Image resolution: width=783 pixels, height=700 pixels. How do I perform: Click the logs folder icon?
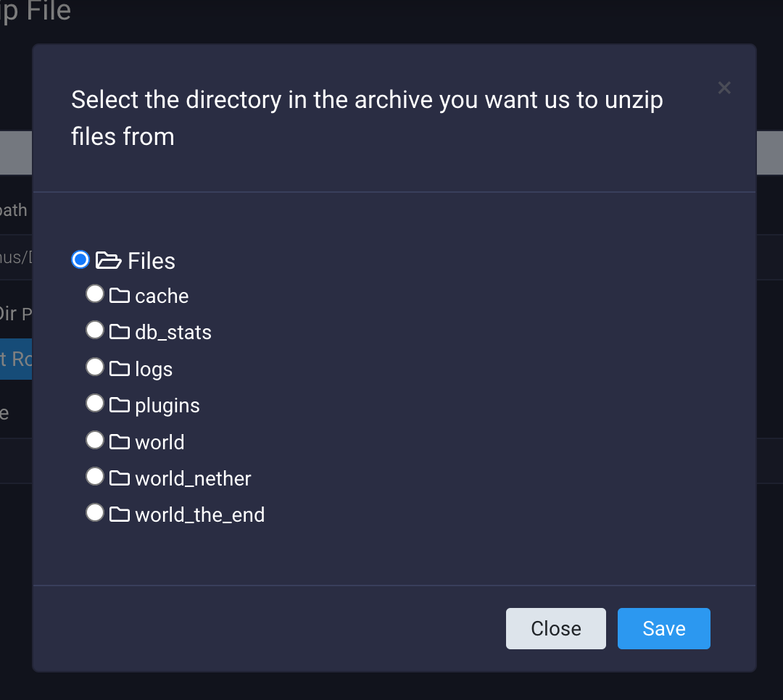pos(120,369)
